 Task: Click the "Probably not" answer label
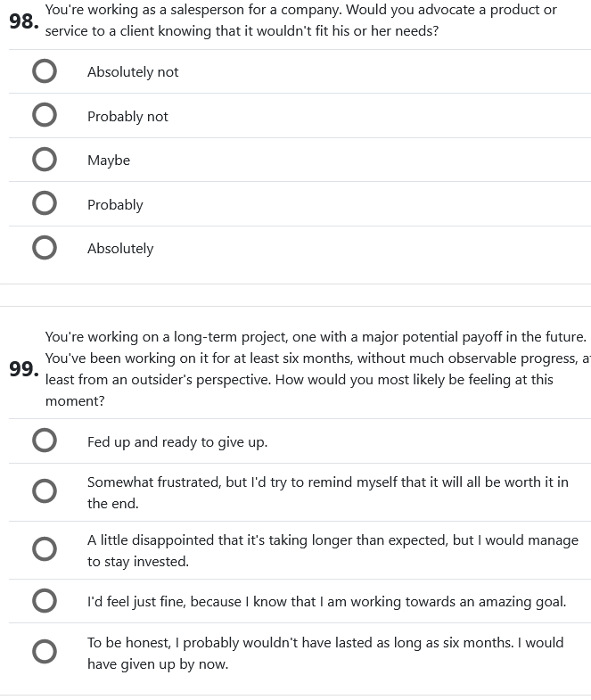(x=127, y=117)
